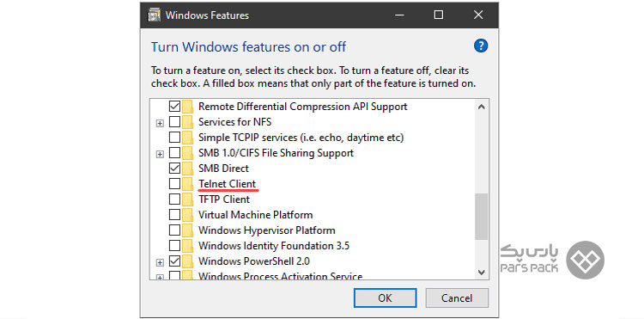The width and height of the screenshot is (644, 319).
Task: Click folder icon beside Windows PowerShell 2.0
Action: [x=187, y=261]
